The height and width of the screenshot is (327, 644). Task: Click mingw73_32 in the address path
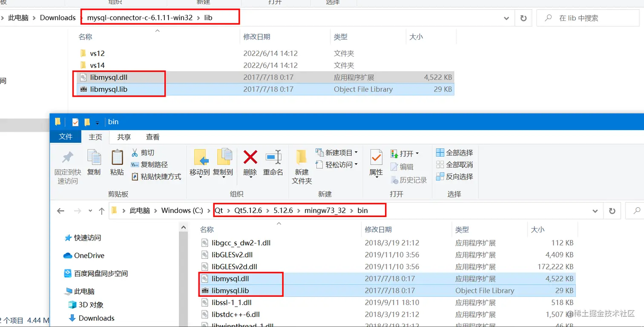[325, 211]
